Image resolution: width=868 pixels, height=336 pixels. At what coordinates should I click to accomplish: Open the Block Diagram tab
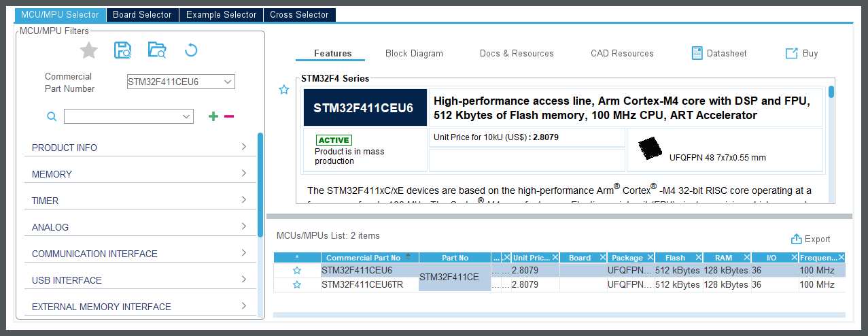click(414, 53)
